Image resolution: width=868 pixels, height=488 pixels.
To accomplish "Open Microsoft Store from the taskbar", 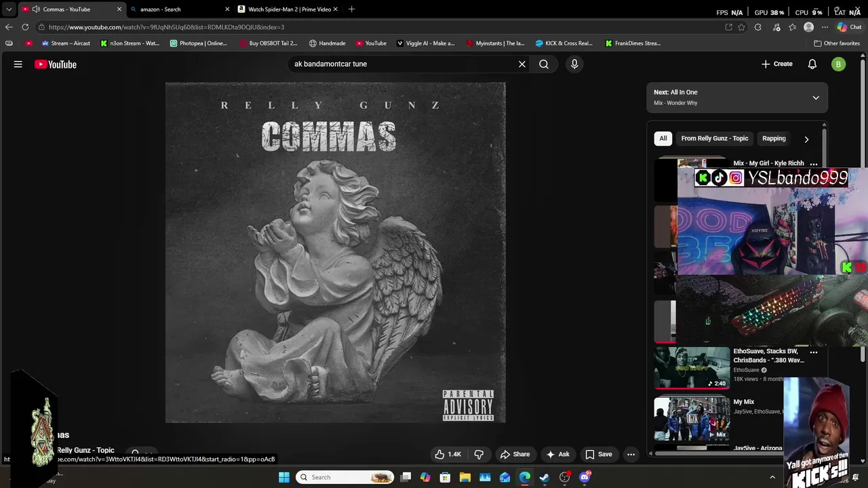I will pyautogui.click(x=445, y=477).
